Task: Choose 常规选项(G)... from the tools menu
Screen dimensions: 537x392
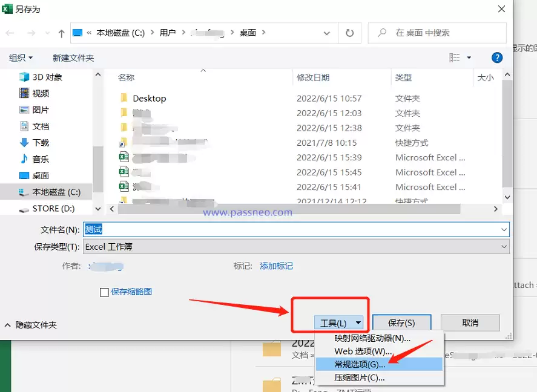Action: (x=360, y=364)
